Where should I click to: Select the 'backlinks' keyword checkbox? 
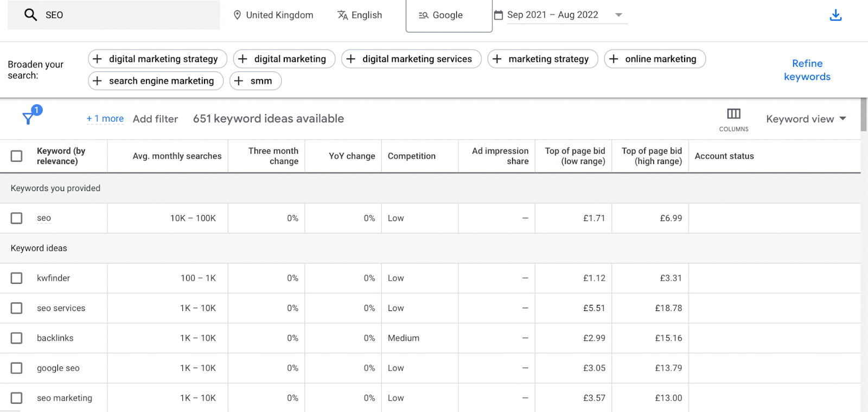tap(17, 338)
